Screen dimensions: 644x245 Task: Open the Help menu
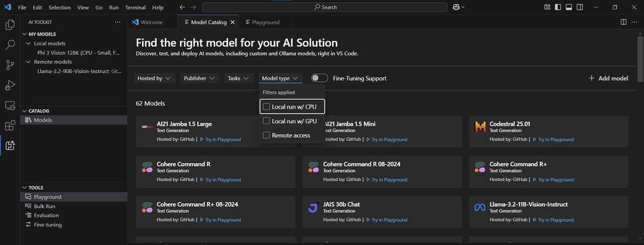tap(157, 7)
